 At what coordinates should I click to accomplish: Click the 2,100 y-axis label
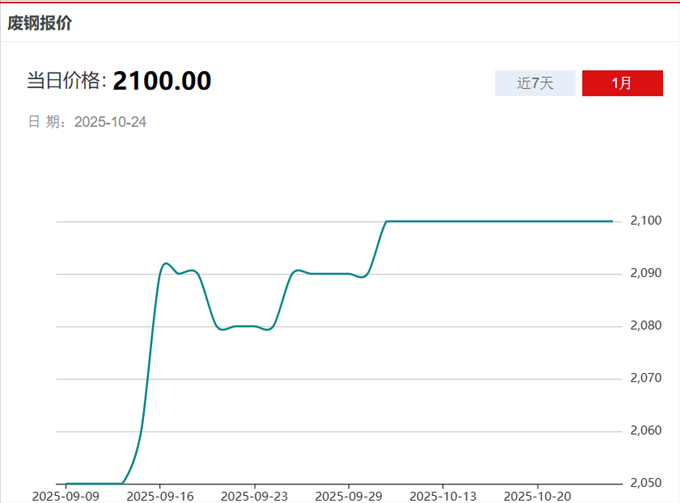tap(646, 221)
